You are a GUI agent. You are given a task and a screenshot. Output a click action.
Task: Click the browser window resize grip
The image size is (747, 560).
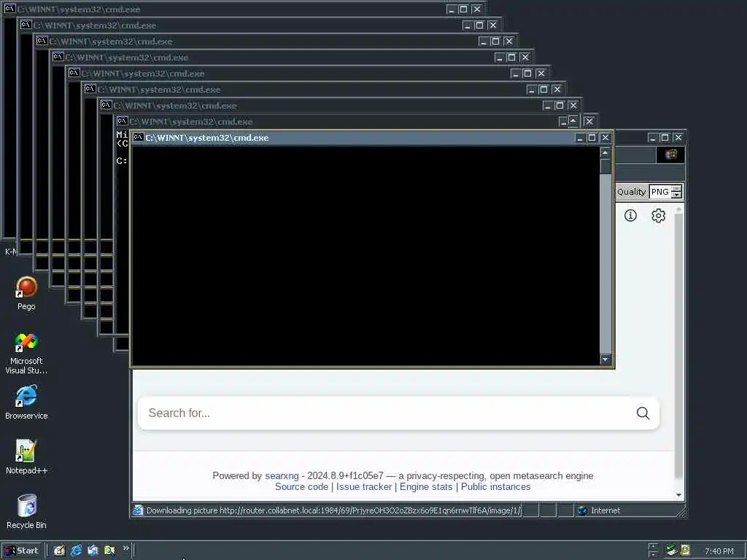click(681, 513)
